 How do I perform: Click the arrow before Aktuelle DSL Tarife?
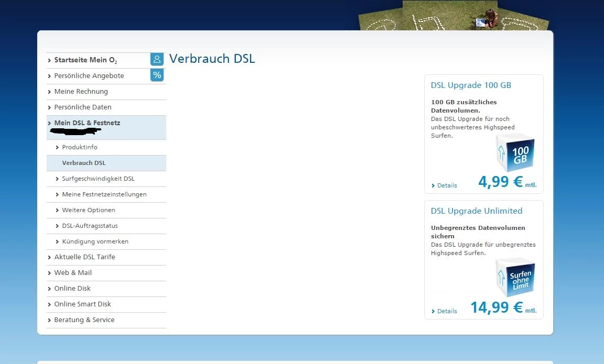[x=49, y=257]
